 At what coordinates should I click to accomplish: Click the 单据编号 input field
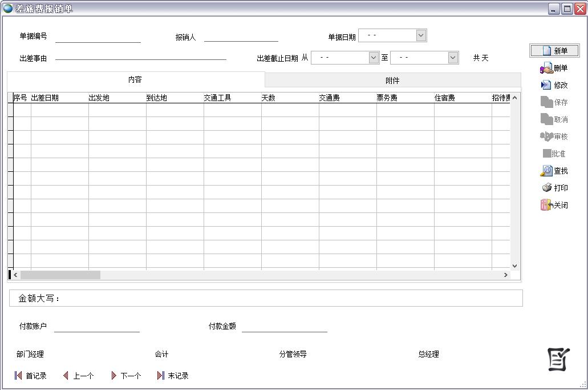(x=98, y=37)
